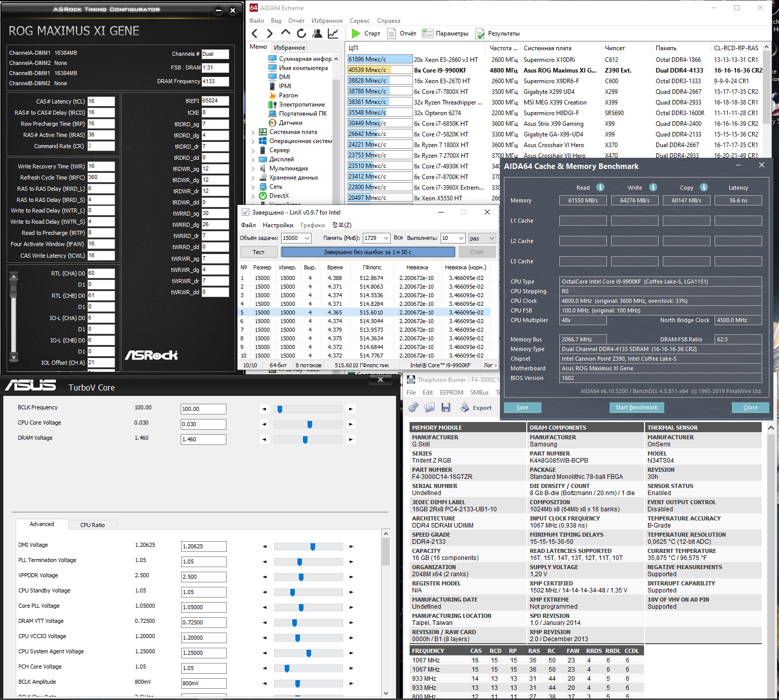Open the AIDA64 graph chart toolbar icon
This screenshot has height=700, width=779.
[x=333, y=33]
